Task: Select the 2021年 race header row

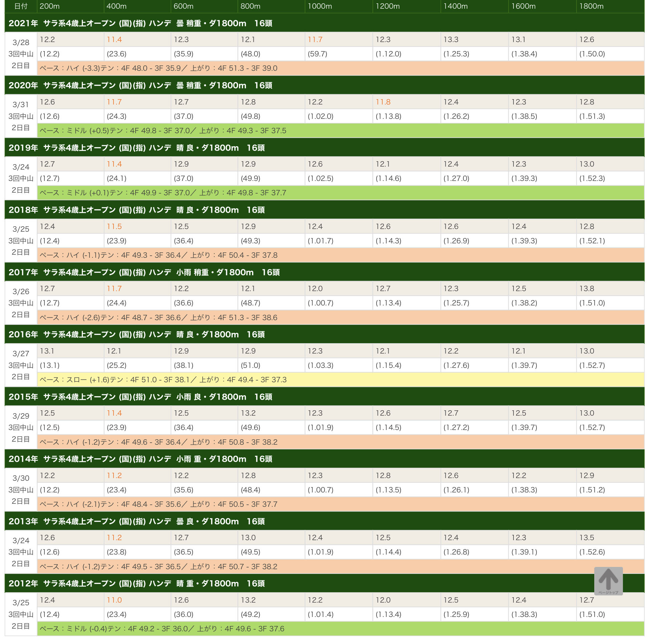Action: tap(140, 23)
